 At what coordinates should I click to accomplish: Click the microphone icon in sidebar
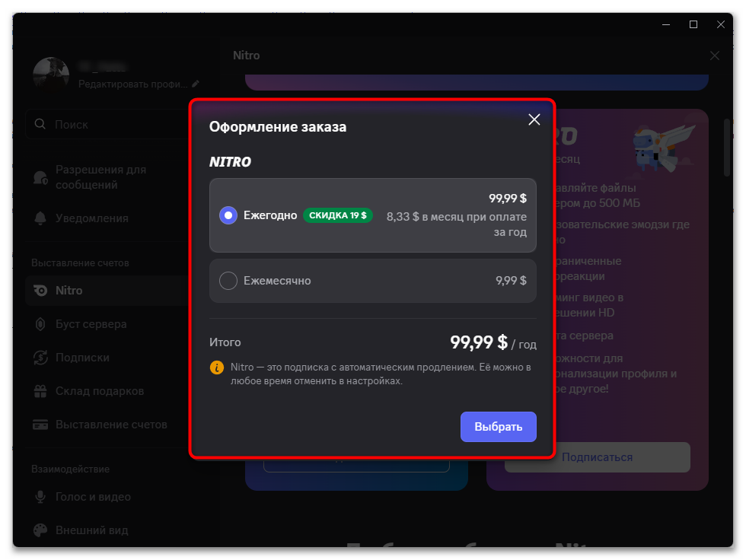[40, 497]
